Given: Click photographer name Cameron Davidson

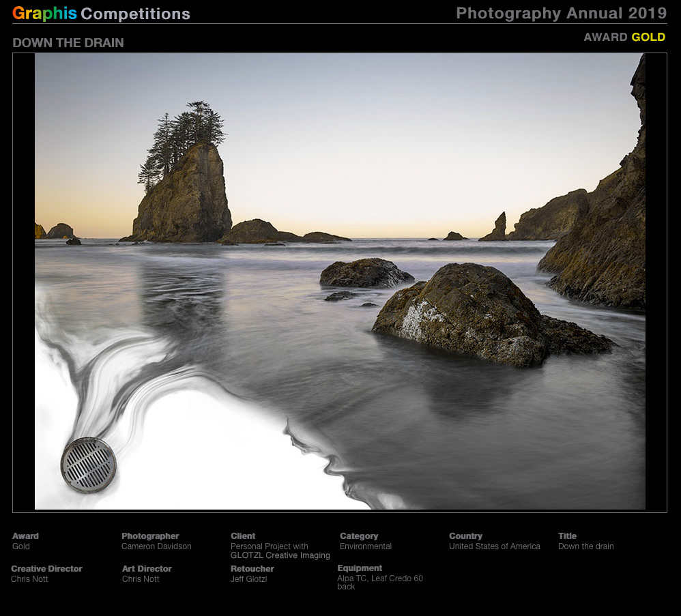Looking at the screenshot, I should (x=156, y=546).
